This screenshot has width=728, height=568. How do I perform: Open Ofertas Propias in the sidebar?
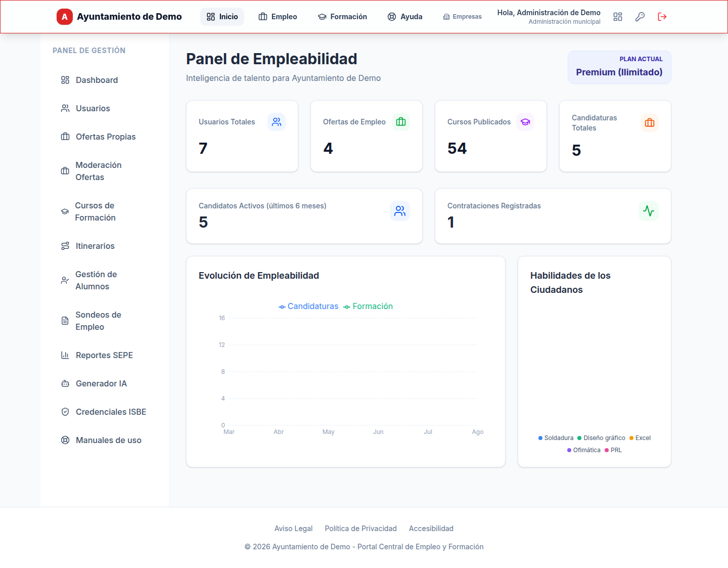[x=105, y=137]
